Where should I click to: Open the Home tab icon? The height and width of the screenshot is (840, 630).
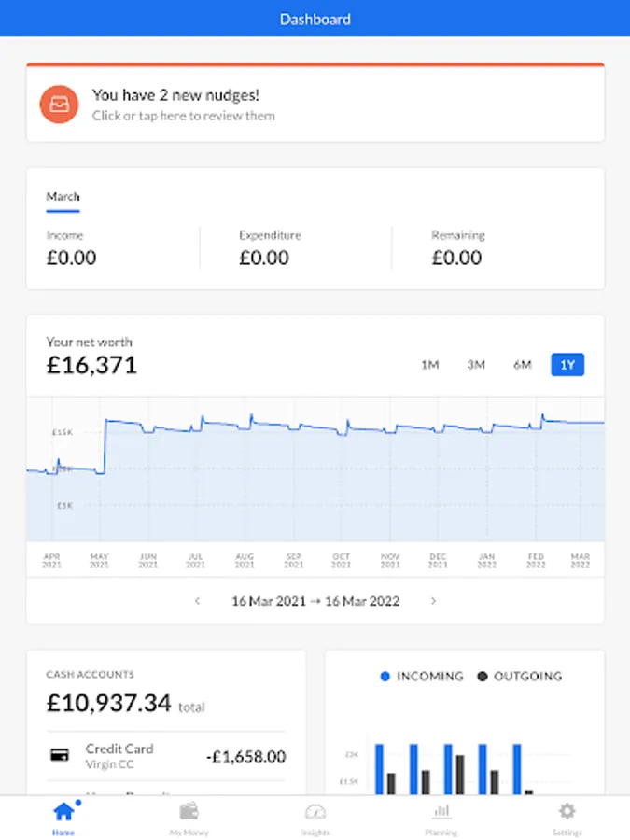(63, 811)
